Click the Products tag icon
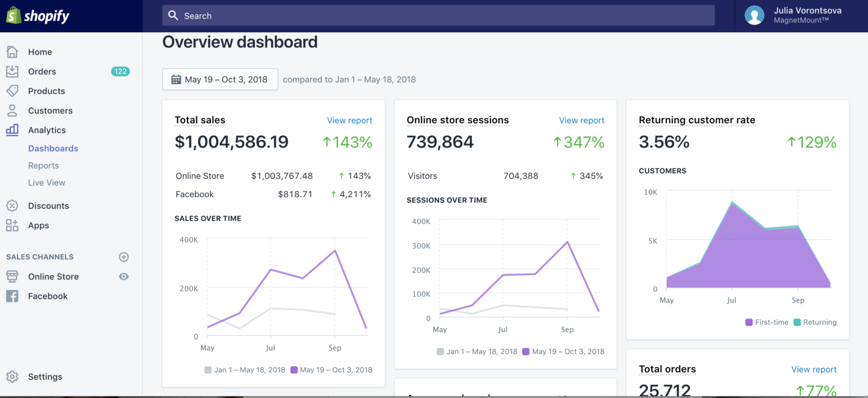The image size is (868, 398). coord(12,90)
